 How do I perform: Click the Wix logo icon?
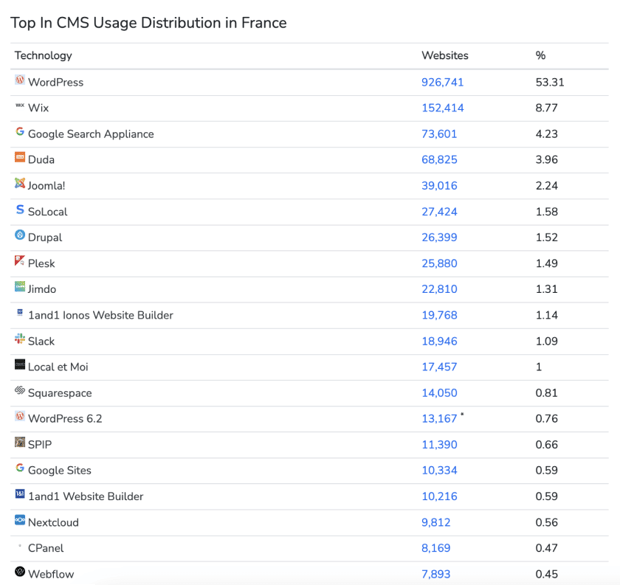click(20, 105)
